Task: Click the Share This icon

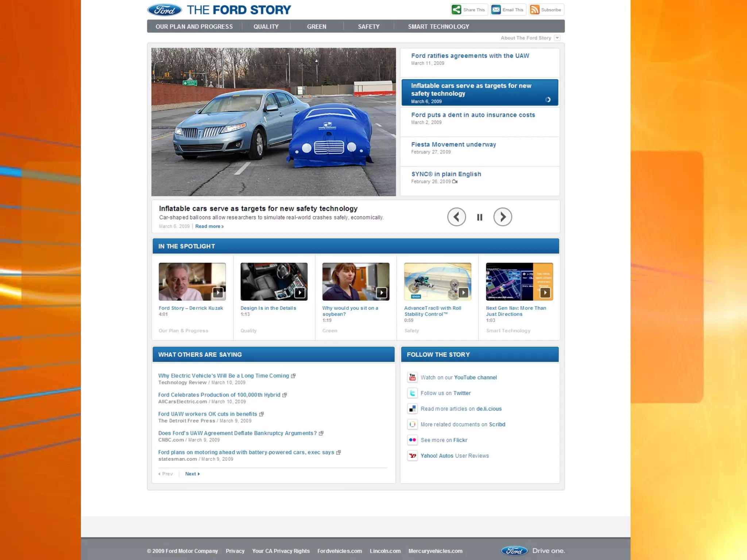Action: pos(456,9)
